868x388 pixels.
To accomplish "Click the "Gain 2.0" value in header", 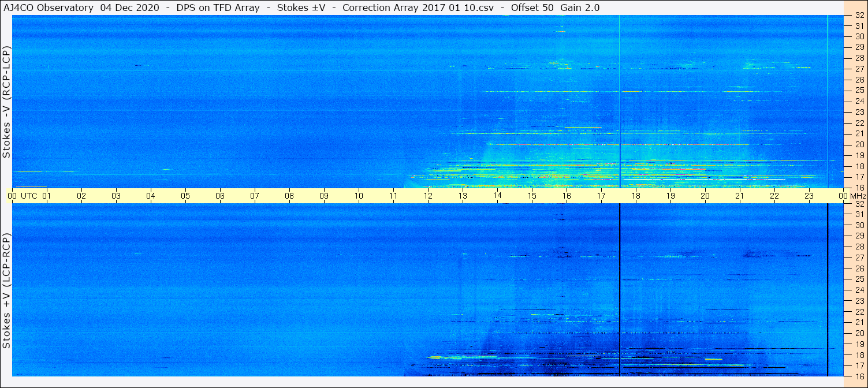I will (580, 8).
